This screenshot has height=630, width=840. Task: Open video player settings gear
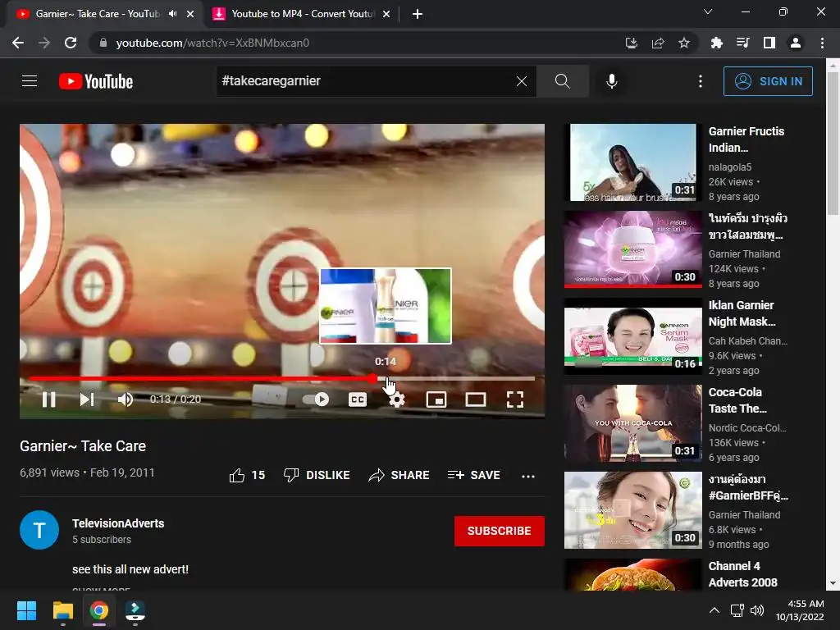[396, 399]
